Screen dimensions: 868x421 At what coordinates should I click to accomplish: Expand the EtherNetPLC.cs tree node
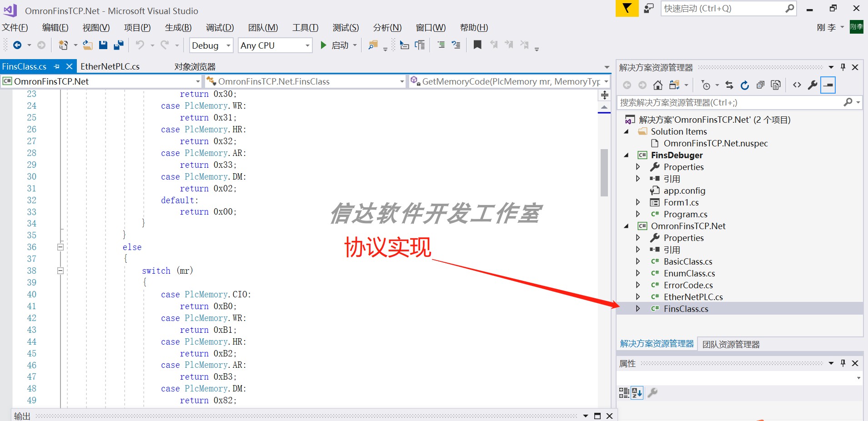pos(638,297)
